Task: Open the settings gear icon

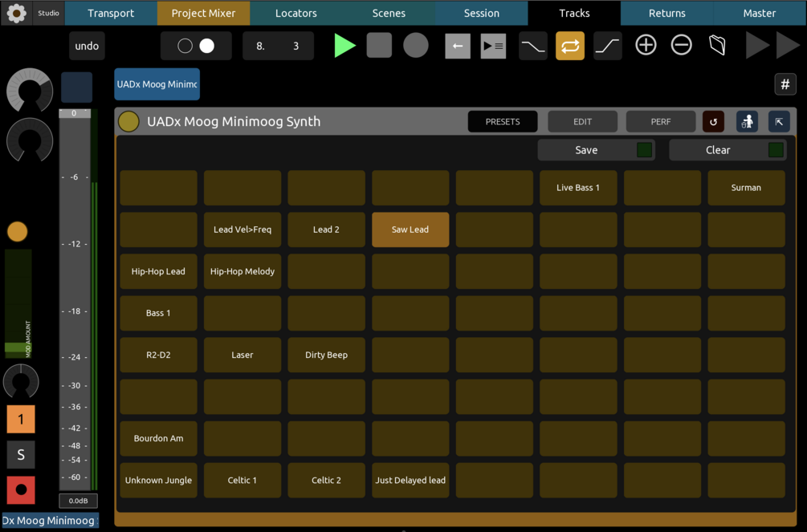Action: click(x=16, y=13)
